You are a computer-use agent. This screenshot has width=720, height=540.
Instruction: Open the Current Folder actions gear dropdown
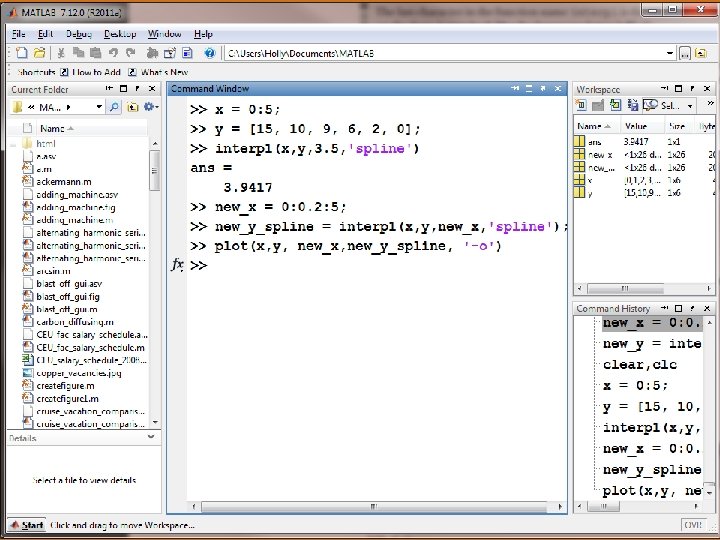[x=150, y=107]
